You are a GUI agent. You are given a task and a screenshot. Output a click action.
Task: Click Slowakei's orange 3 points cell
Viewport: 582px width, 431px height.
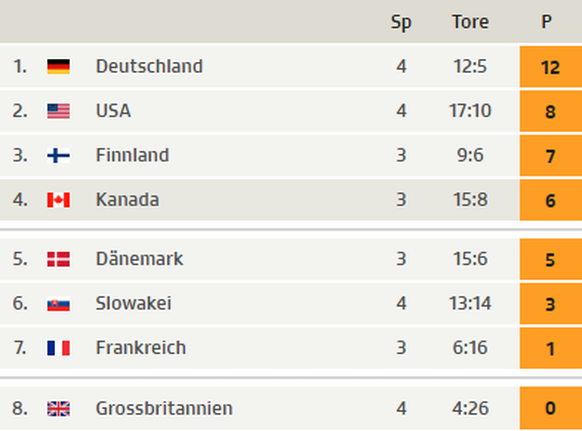[551, 304]
